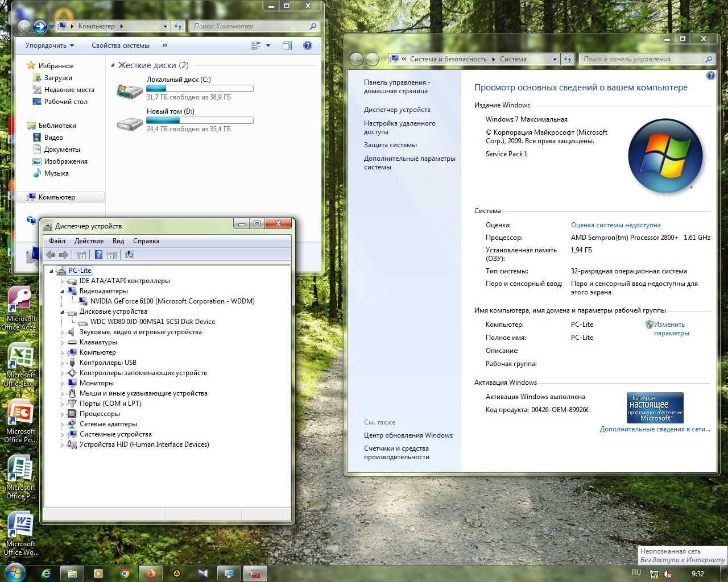Click Local Disk (C:) usage bar
Viewport: 728px width, 582px height.
point(200,88)
